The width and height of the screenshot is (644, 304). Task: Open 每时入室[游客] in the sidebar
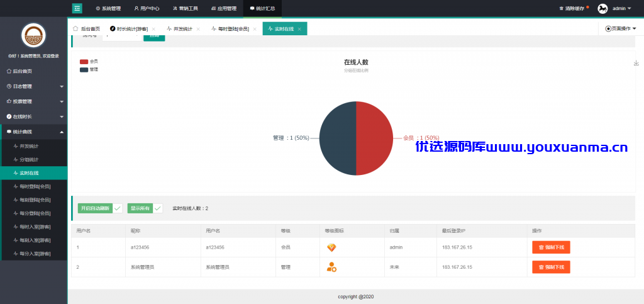(34, 227)
